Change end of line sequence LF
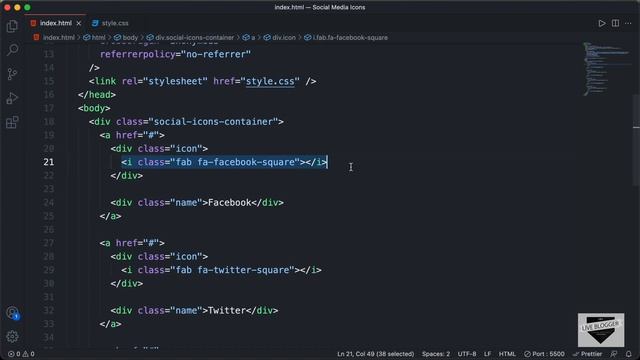The image size is (640, 360). [488, 354]
